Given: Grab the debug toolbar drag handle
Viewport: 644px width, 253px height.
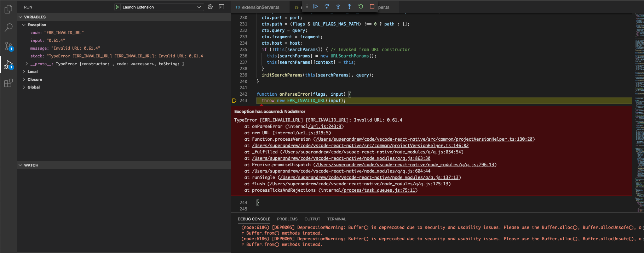Looking at the screenshot, I should tap(307, 6).
